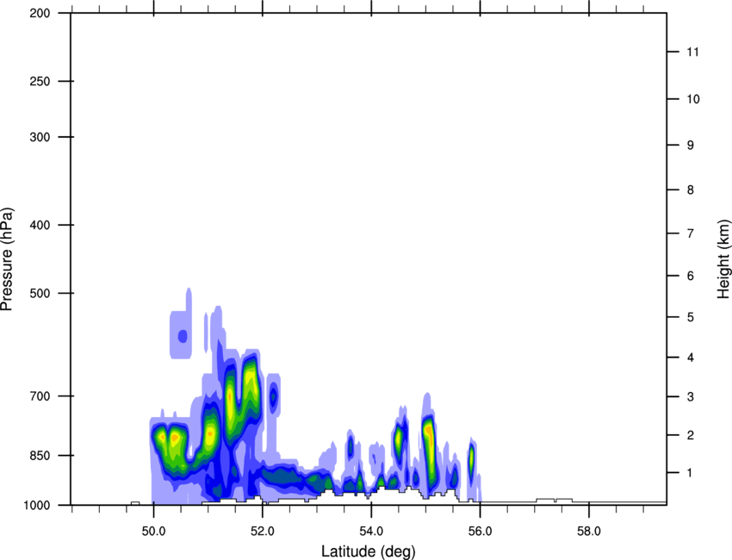Screen dimensions: 732x560
Task: Click the 9 km height label
Action: click(x=691, y=146)
